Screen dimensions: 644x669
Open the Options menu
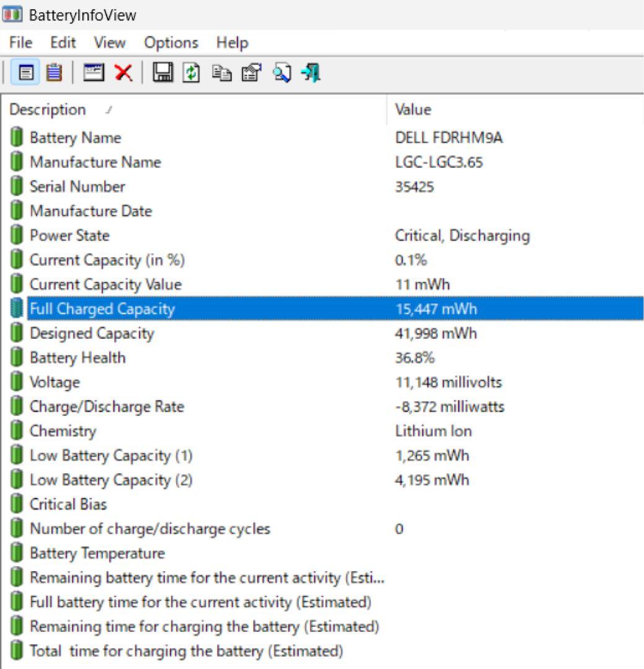coord(171,43)
